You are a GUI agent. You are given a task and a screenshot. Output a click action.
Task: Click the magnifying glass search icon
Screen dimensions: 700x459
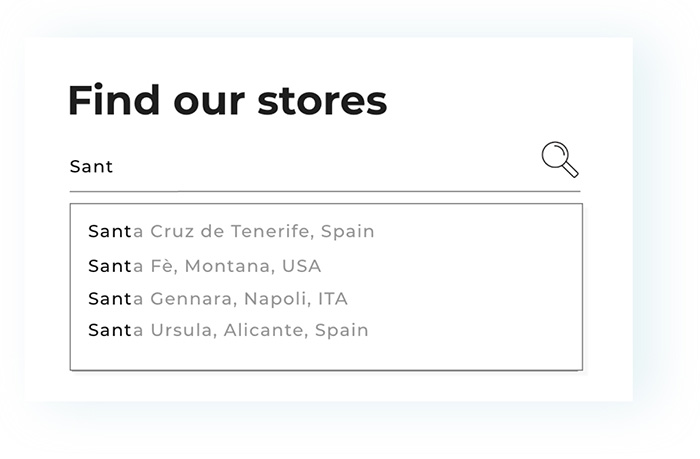560,159
